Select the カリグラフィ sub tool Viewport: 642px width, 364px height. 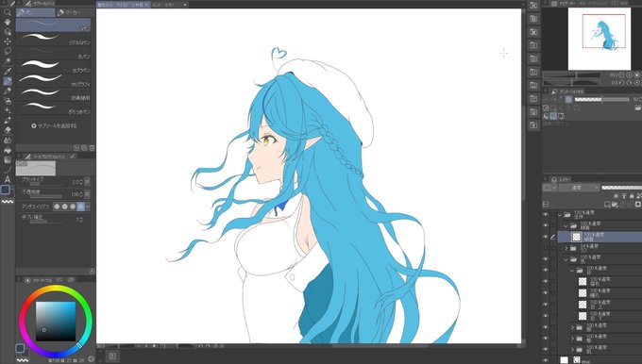[53, 80]
